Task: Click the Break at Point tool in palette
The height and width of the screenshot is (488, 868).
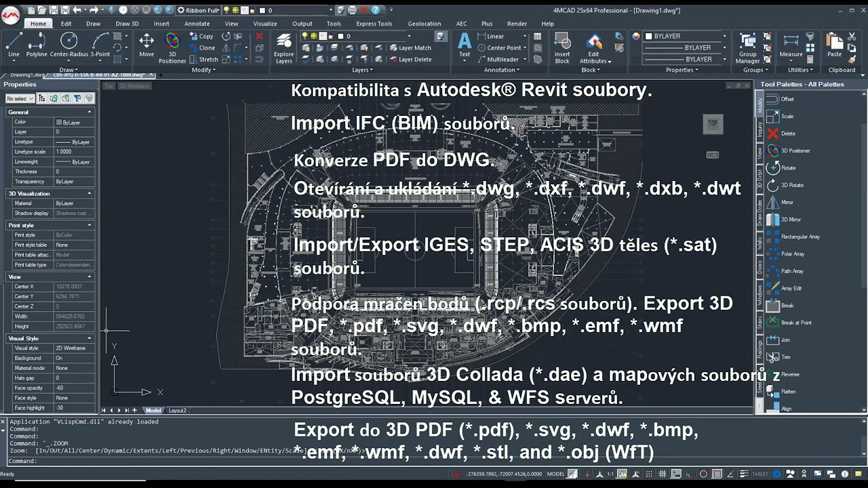Action: click(x=789, y=323)
